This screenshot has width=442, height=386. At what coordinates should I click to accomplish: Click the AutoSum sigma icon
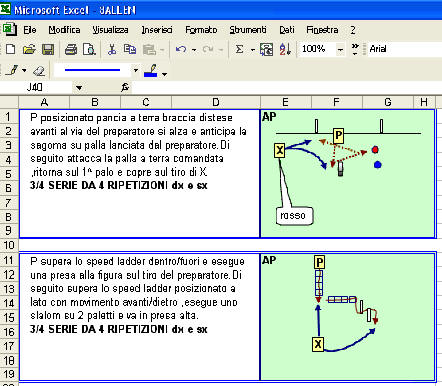tap(239, 49)
